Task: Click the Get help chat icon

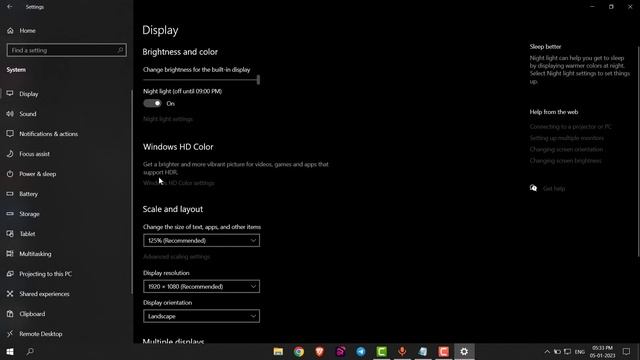Action: pos(533,188)
